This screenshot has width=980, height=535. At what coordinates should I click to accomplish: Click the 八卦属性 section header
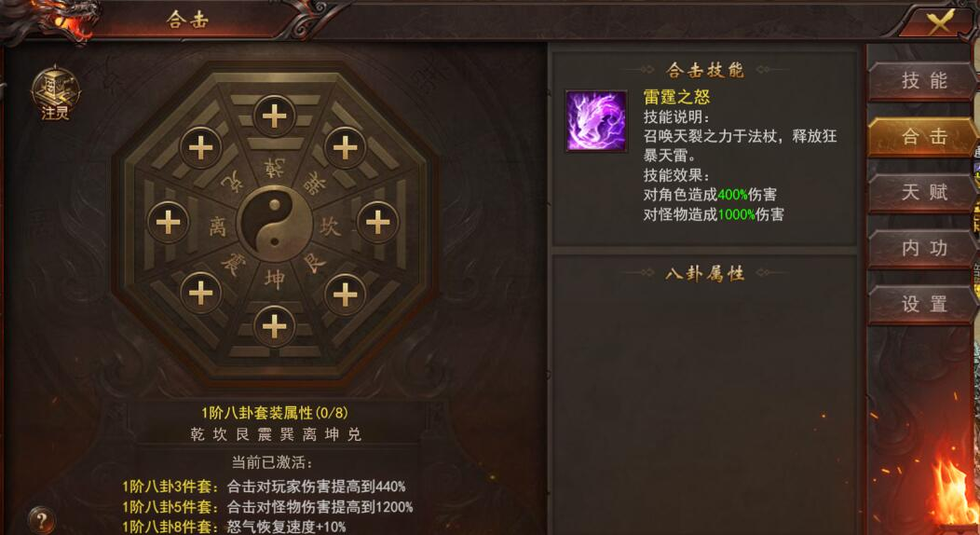(x=705, y=273)
